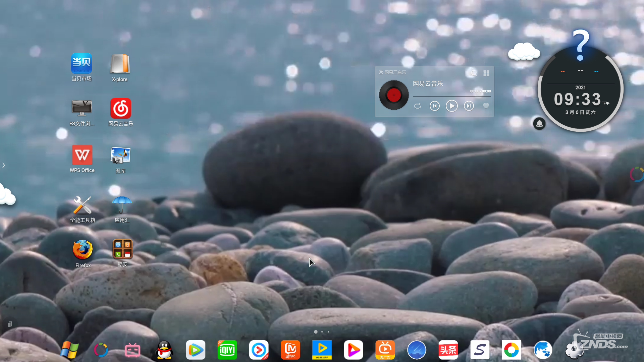Click the 3月6日 周六 date text

pyautogui.click(x=581, y=112)
